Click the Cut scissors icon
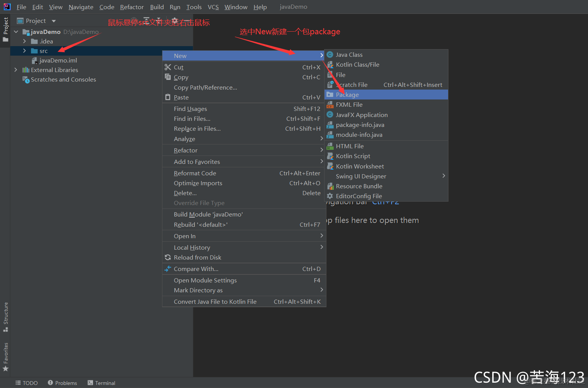 (168, 67)
